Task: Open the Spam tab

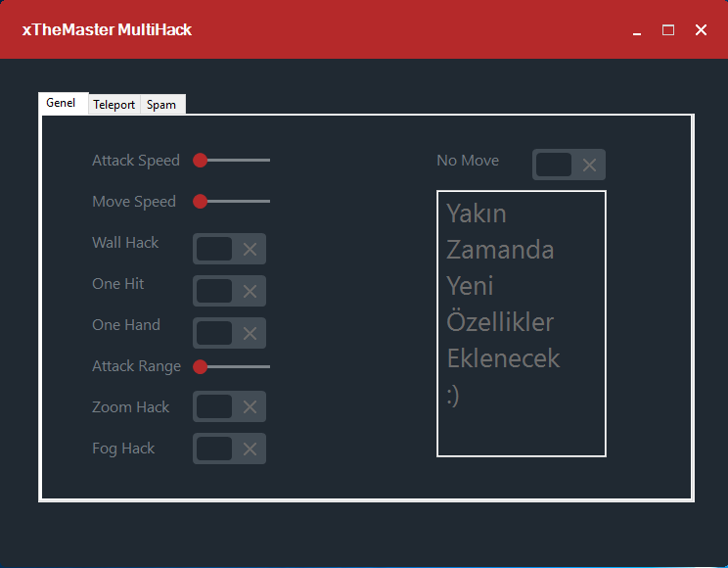Action: pyautogui.click(x=162, y=104)
